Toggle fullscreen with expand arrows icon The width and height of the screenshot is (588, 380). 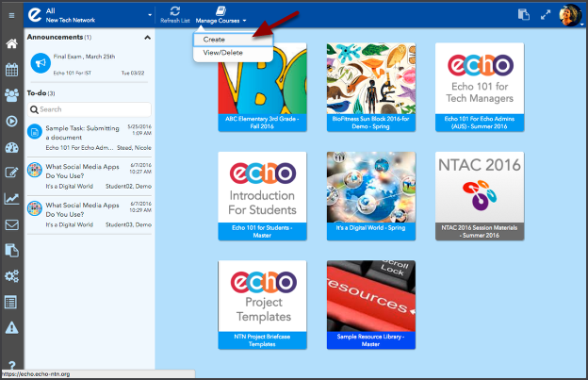[546, 15]
